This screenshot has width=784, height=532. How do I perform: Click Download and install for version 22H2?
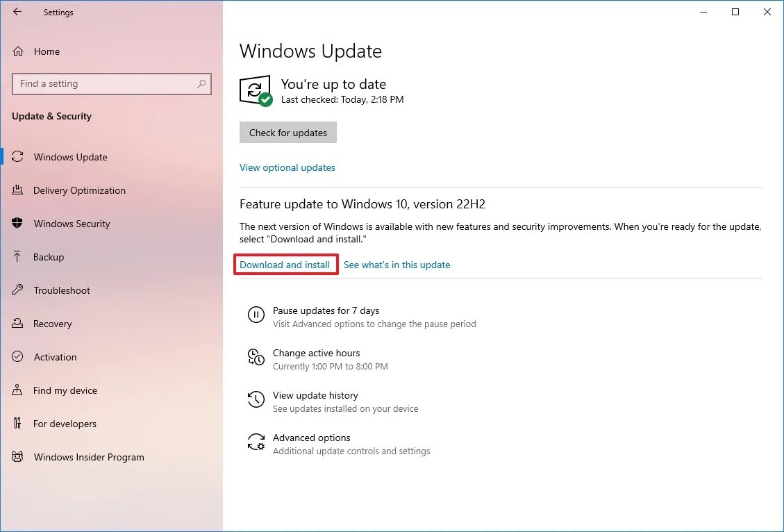tap(285, 265)
